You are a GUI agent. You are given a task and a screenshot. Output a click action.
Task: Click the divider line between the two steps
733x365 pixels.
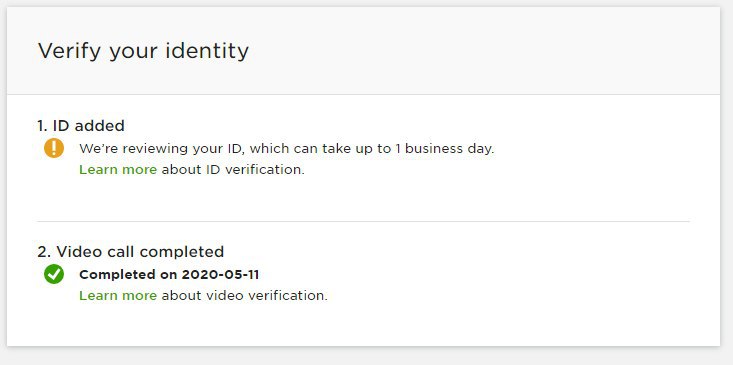coord(363,222)
